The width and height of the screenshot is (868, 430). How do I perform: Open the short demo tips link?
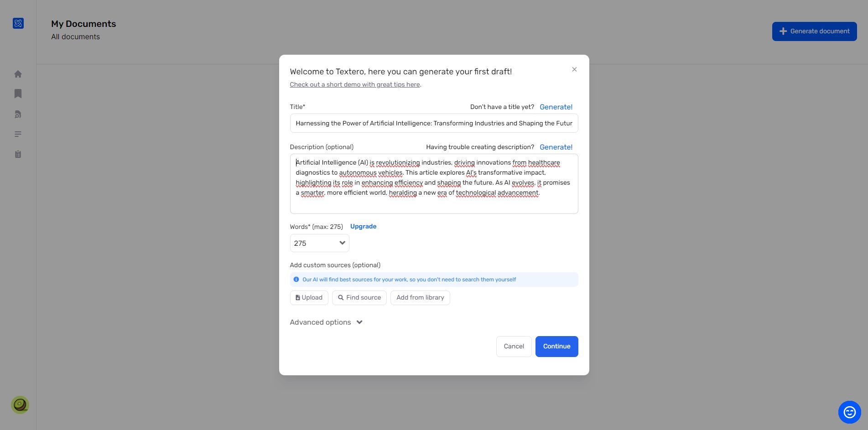click(x=355, y=84)
